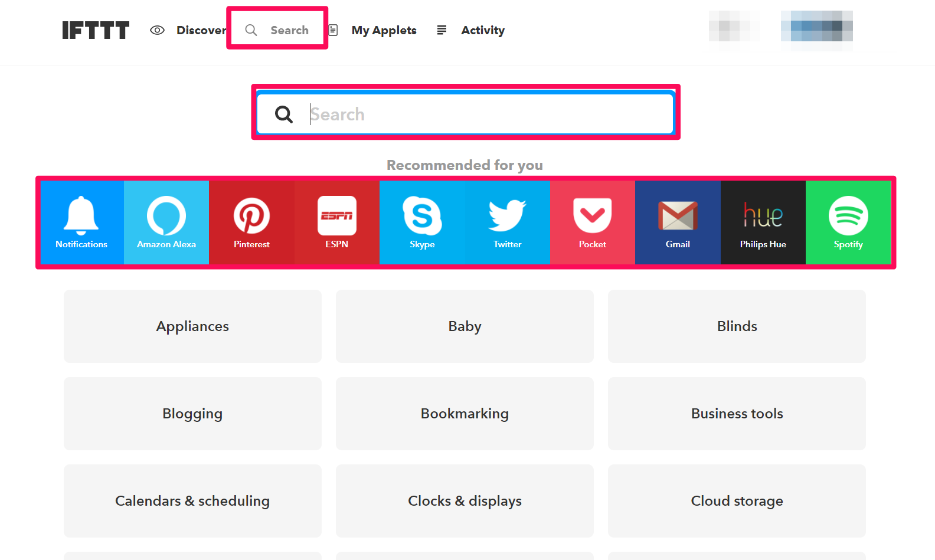The image size is (935, 560).
Task: Click the Discover eye icon
Action: [157, 30]
